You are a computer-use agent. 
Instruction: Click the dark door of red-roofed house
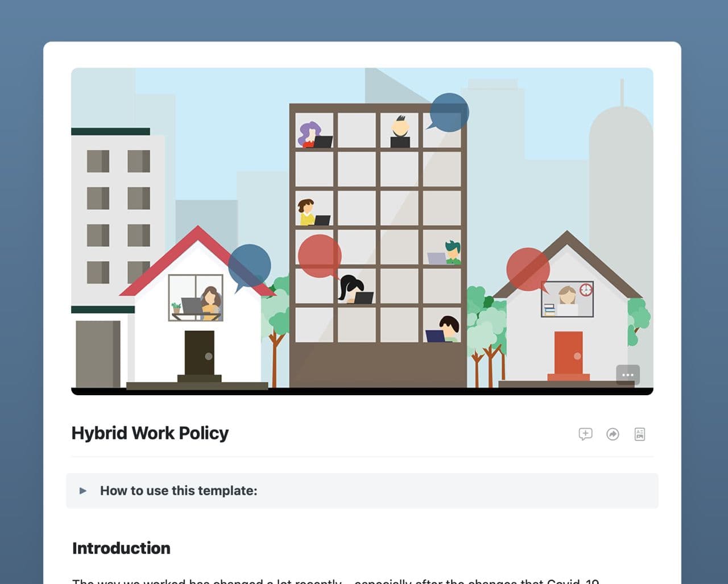pos(200,353)
